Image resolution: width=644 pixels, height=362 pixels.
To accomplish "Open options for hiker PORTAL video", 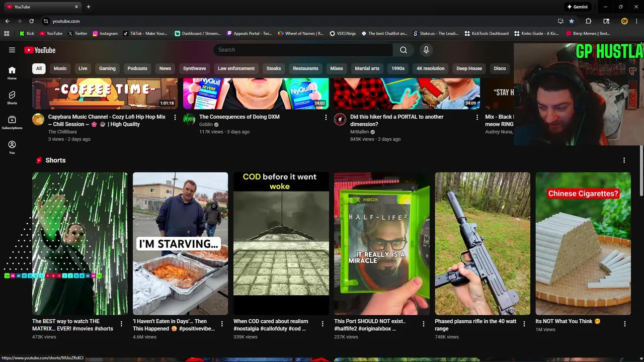I will click(477, 117).
